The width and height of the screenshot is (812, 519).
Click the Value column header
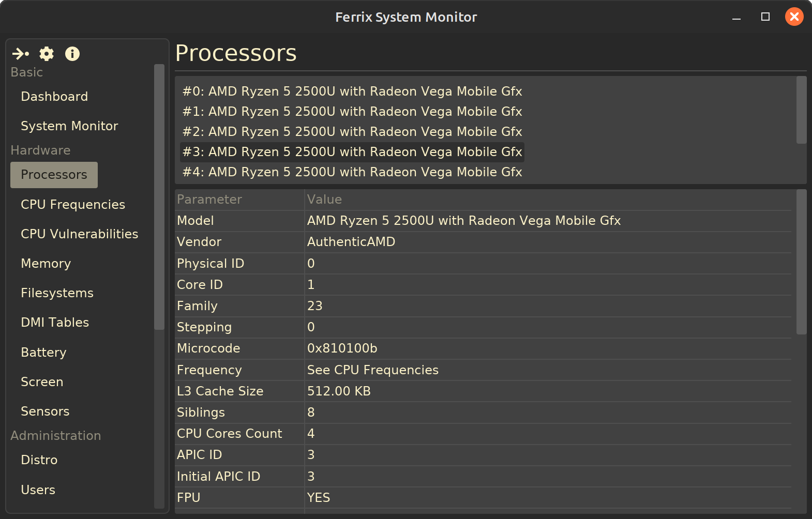324,200
